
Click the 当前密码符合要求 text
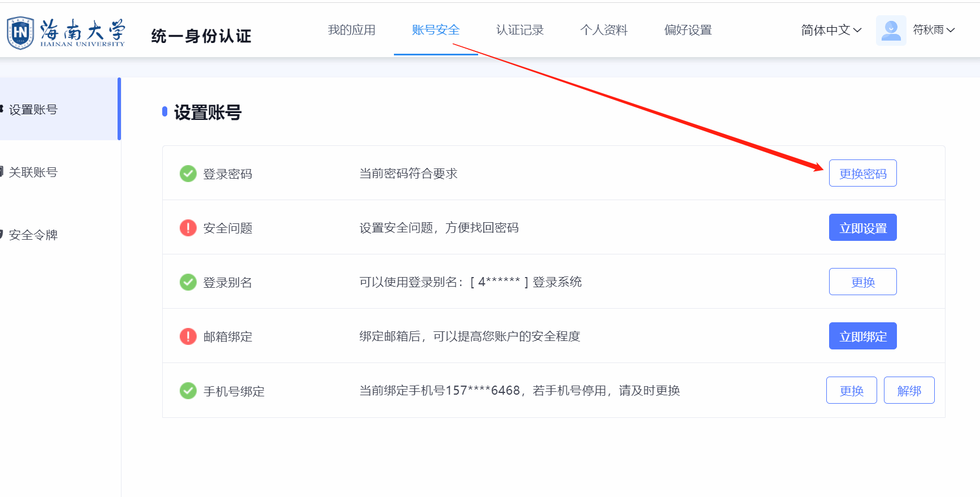[409, 174]
